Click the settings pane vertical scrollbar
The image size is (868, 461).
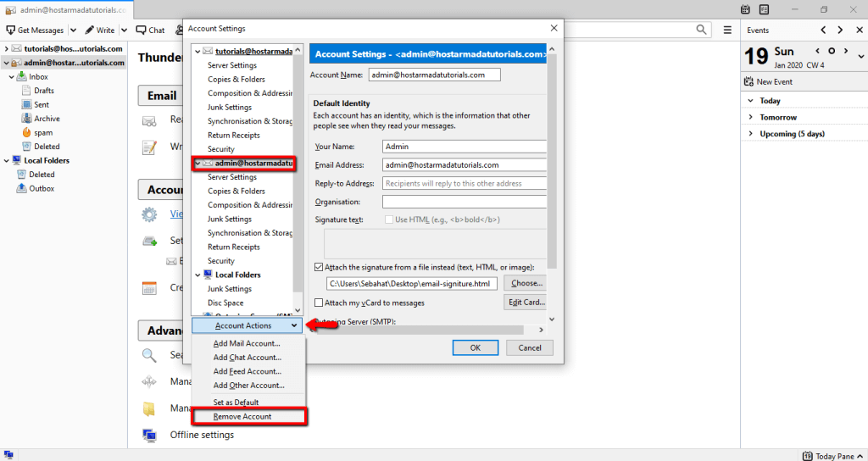(552, 160)
